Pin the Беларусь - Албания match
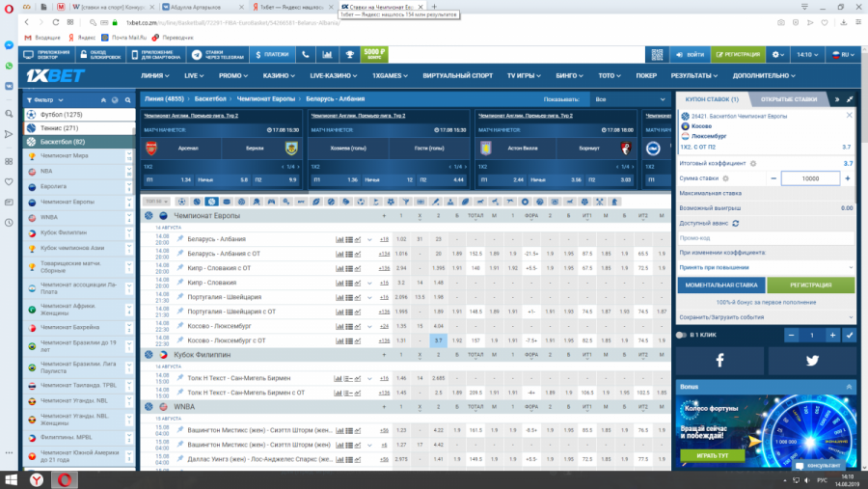 tap(180, 239)
